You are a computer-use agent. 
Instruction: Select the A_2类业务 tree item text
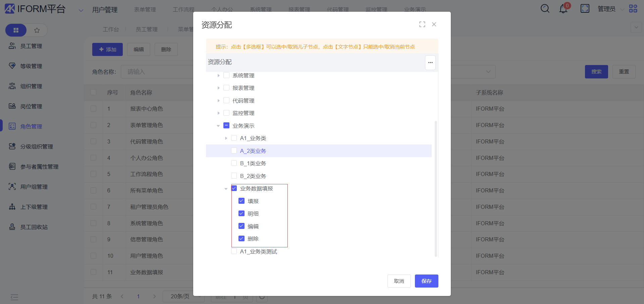253,151
